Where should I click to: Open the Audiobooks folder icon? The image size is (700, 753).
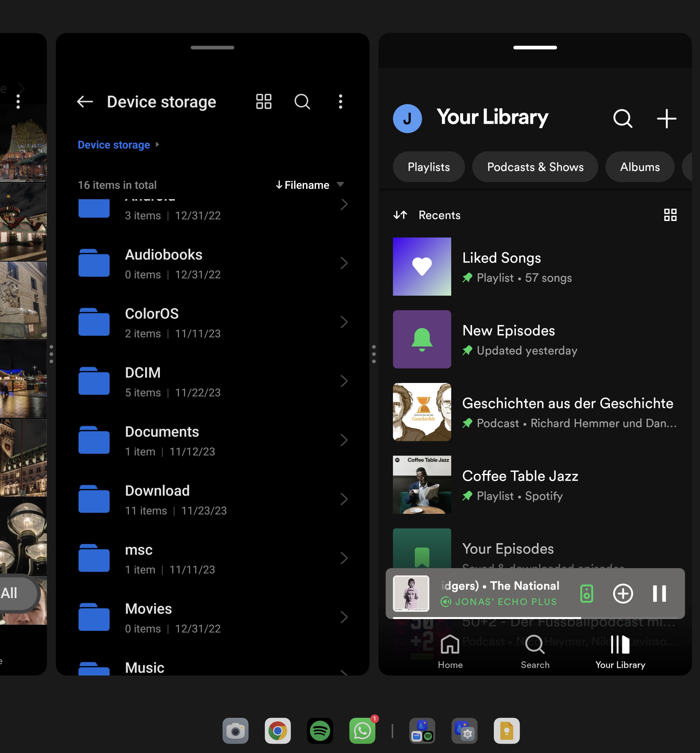94,263
